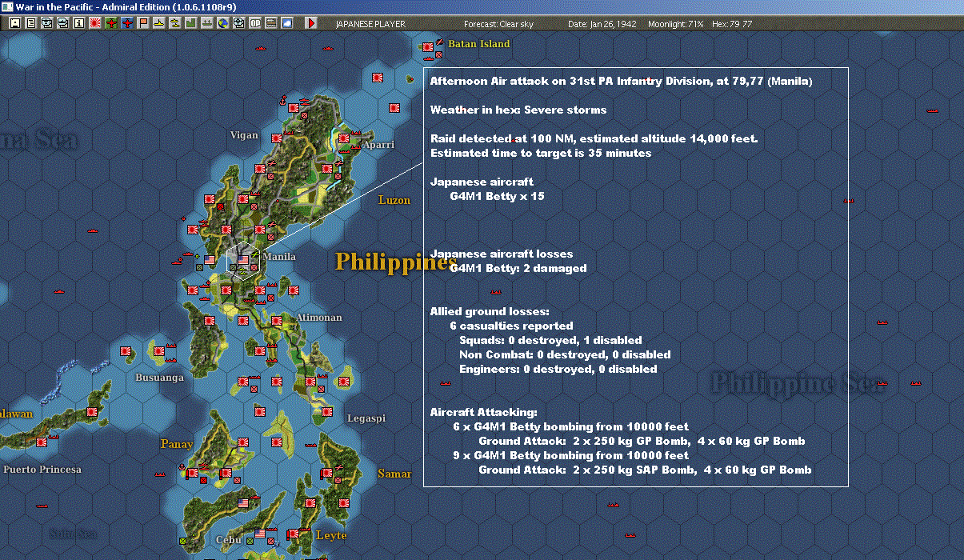Select the red plane on blue icon
The image size is (964, 560).
[x=127, y=23]
